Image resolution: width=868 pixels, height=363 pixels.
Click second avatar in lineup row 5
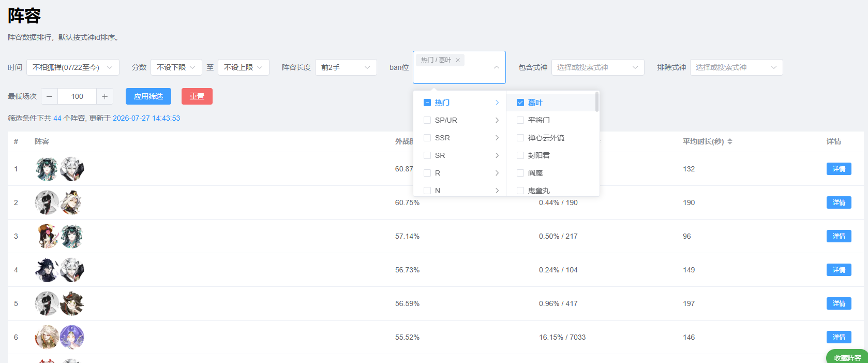coord(71,303)
